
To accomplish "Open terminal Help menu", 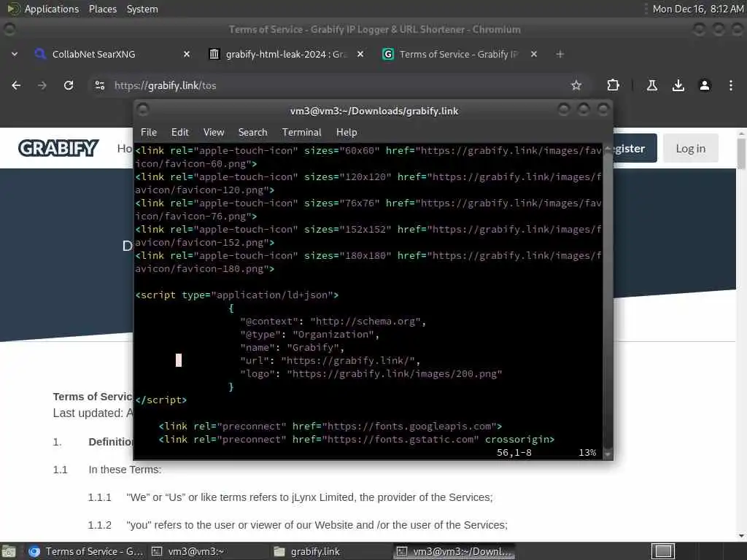I will 347,133.
